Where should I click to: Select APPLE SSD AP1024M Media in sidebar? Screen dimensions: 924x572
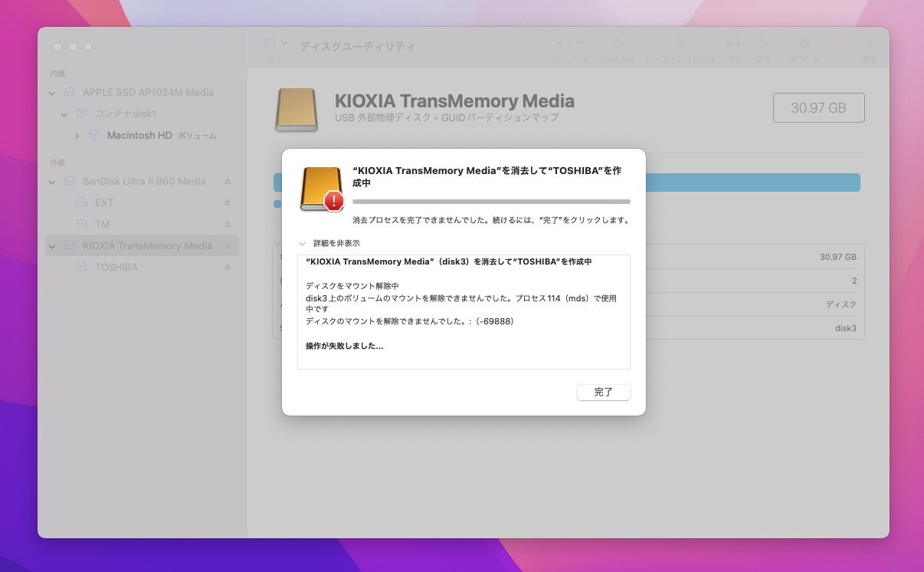142,92
